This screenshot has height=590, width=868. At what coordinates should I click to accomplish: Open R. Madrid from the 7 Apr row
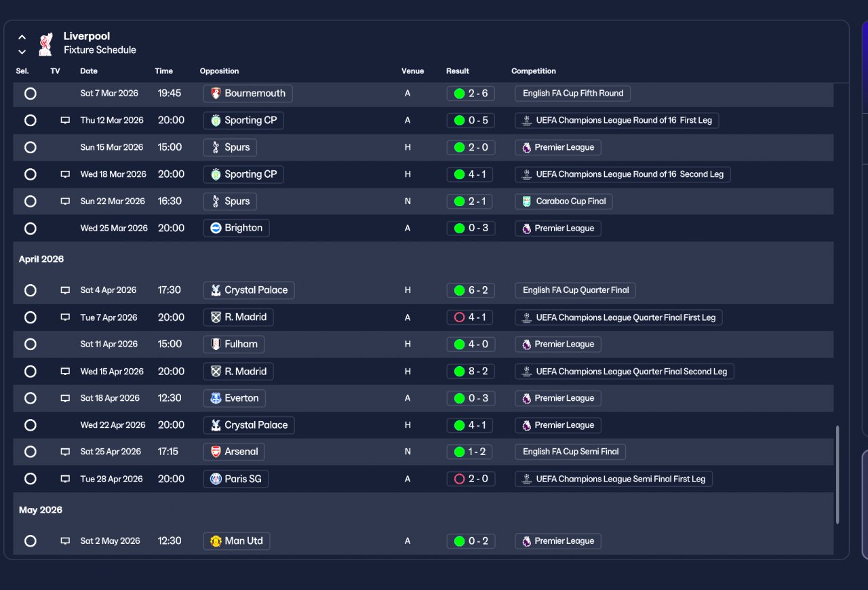click(x=239, y=317)
